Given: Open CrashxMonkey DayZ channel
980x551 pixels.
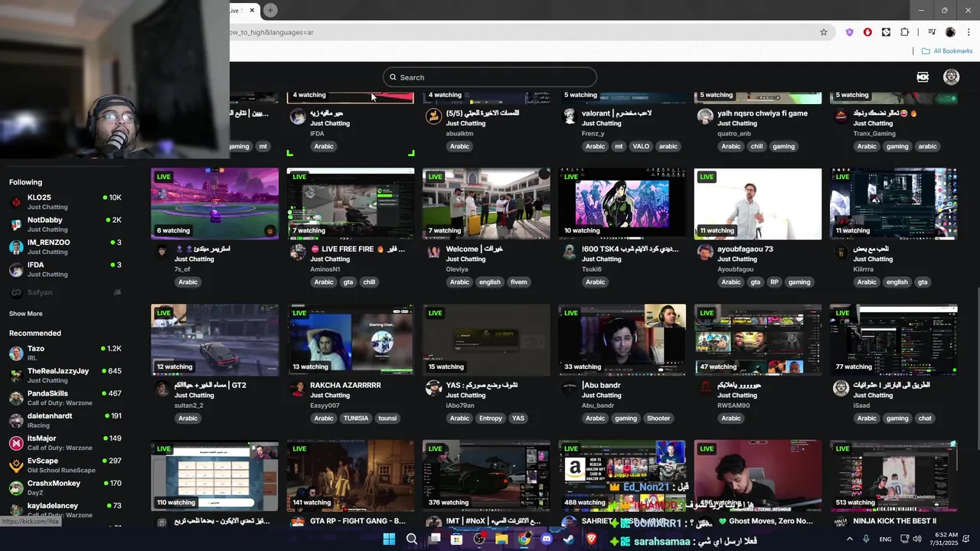Looking at the screenshot, I should 65,487.
